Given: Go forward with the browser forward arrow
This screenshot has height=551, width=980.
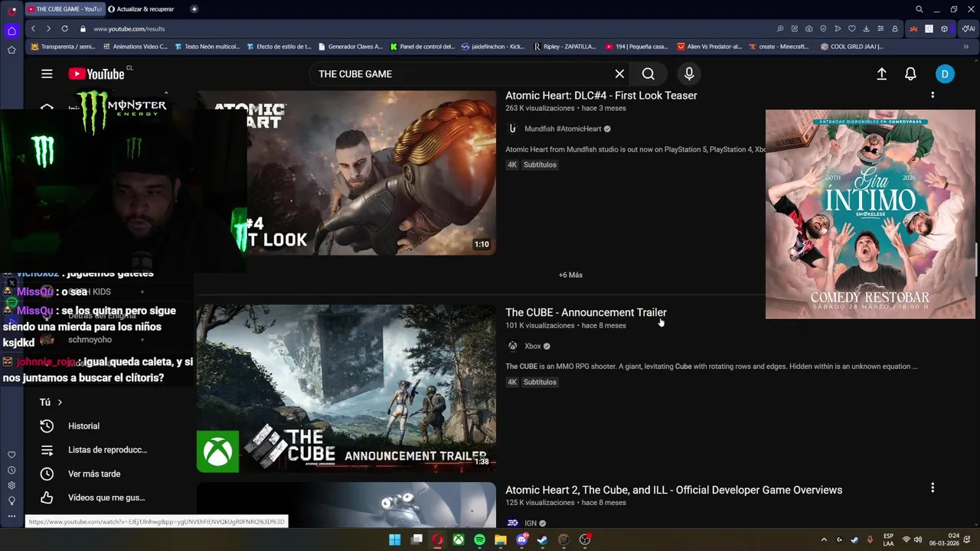Looking at the screenshot, I should click(48, 28).
